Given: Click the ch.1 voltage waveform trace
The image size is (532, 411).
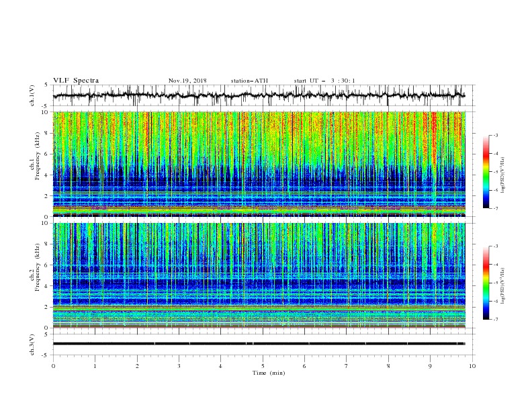Looking at the screenshot, I should point(259,95).
